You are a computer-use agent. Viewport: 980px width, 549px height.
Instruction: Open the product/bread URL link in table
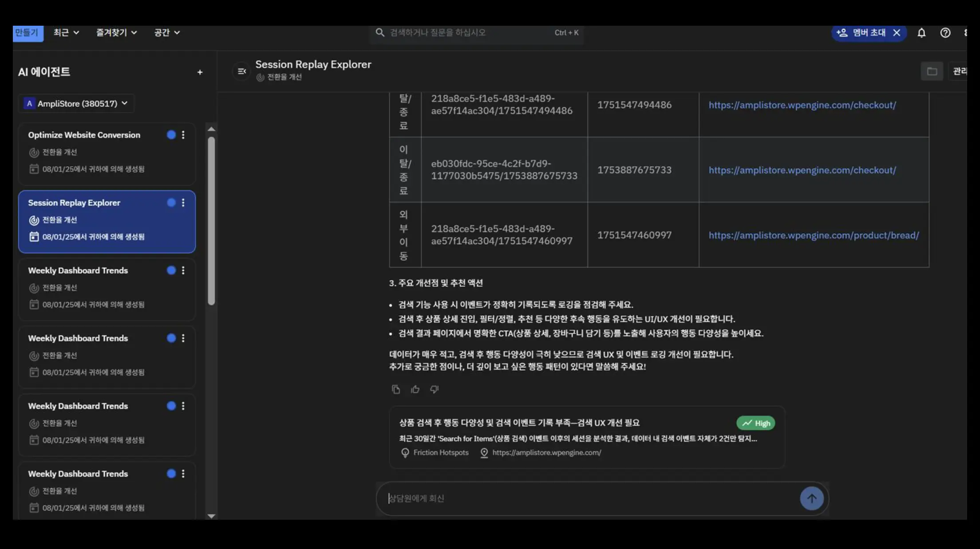pyautogui.click(x=813, y=235)
